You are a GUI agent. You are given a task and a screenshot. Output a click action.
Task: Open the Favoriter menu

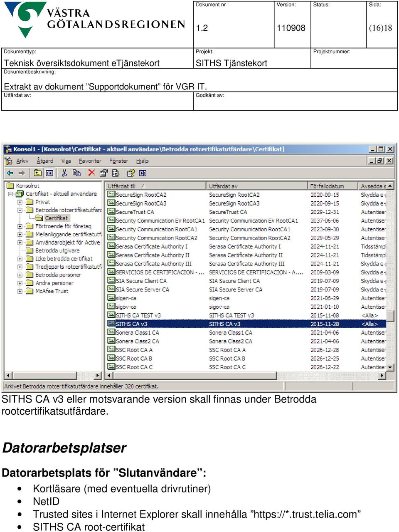(90, 161)
